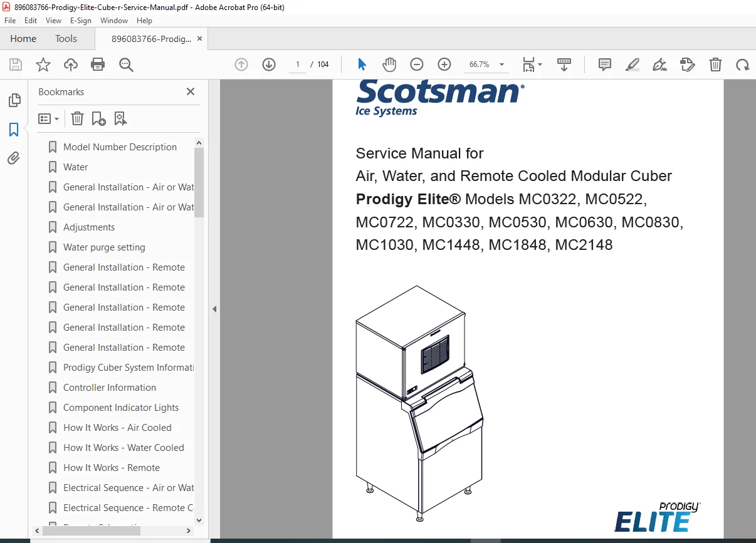
Task: Add a new bookmark icon
Action: click(x=98, y=118)
